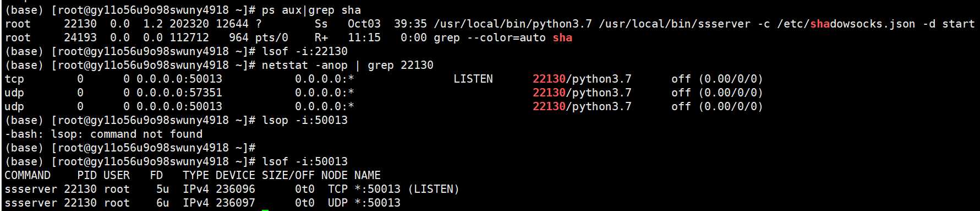
Task: Click the NAME column header
Action: [368, 175]
